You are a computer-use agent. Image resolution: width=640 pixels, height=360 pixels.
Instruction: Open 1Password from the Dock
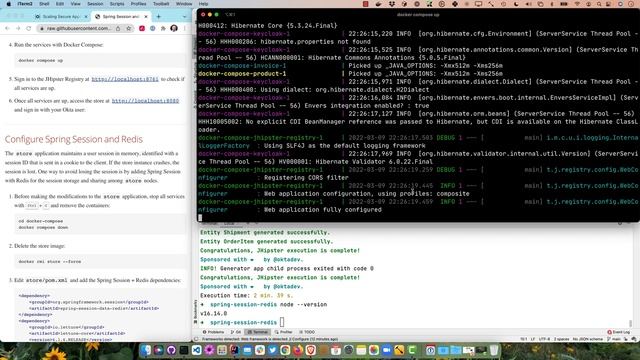coord(430,350)
